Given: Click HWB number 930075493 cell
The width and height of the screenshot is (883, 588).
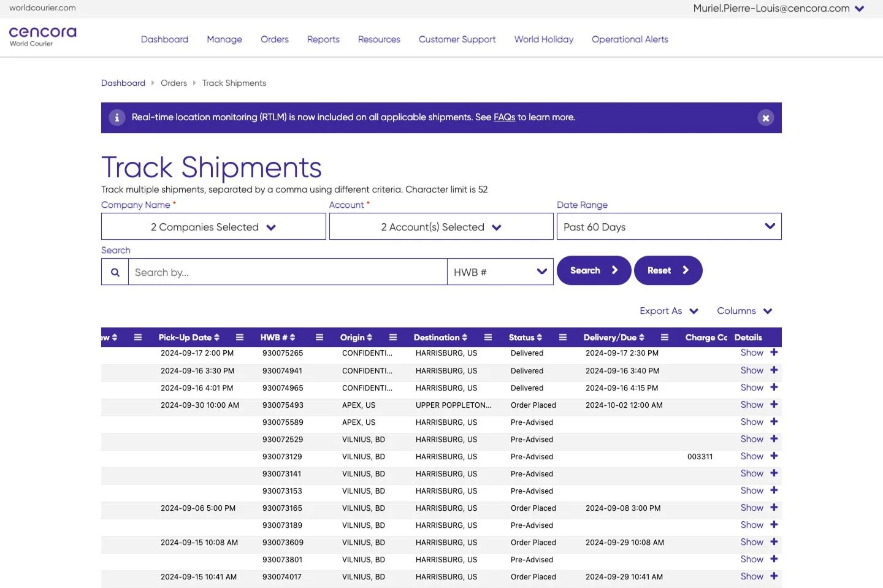Looking at the screenshot, I should click(x=283, y=405).
